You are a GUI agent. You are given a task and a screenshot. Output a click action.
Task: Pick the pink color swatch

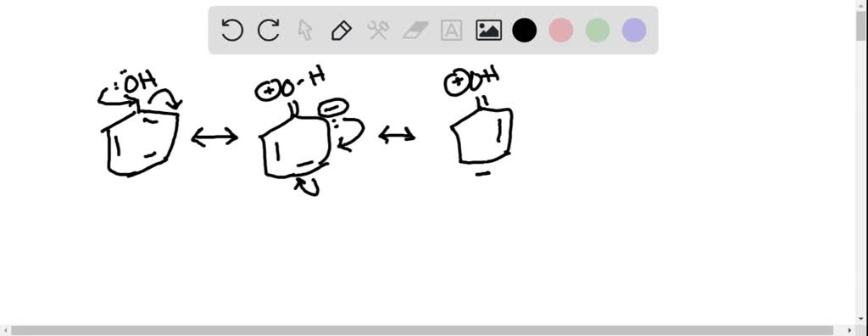pyautogui.click(x=561, y=30)
